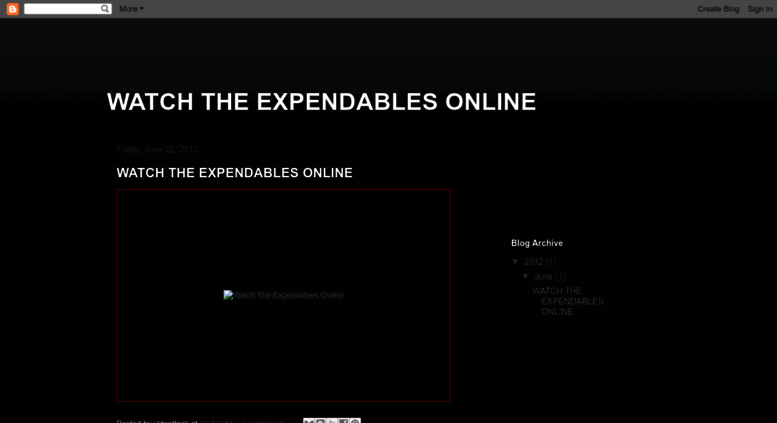The width and height of the screenshot is (777, 423).
Task: Click the magnifier search icon in navbar
Action: 105,9
